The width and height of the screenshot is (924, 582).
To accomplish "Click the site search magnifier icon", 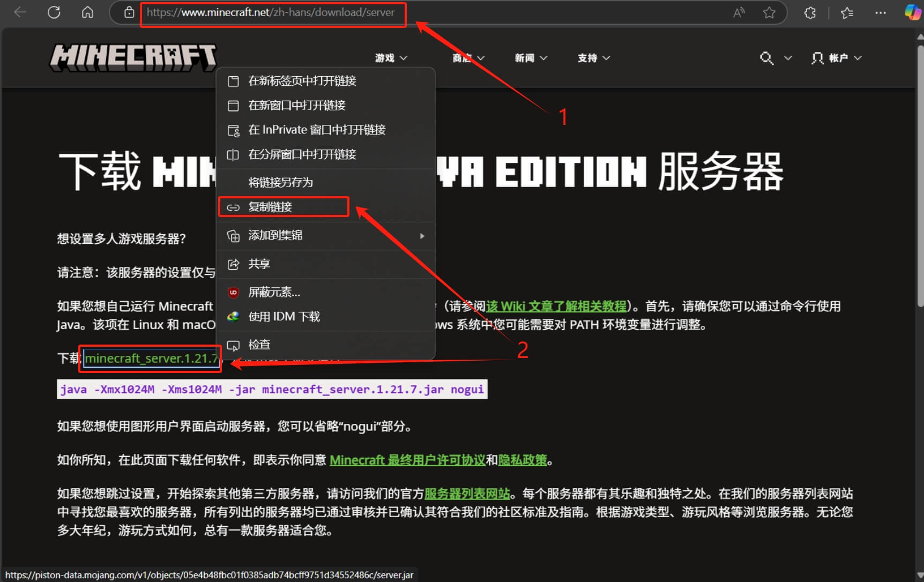I will (766, 58).
